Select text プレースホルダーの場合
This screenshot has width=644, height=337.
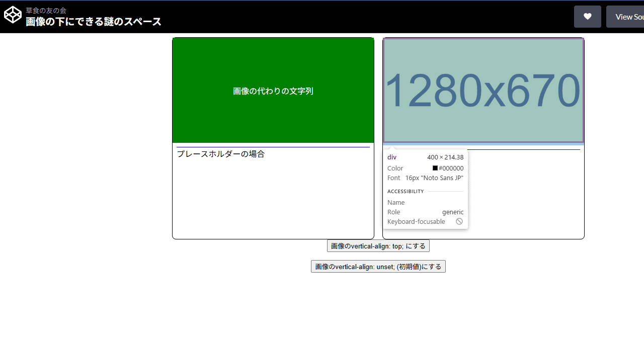(221, 154)
